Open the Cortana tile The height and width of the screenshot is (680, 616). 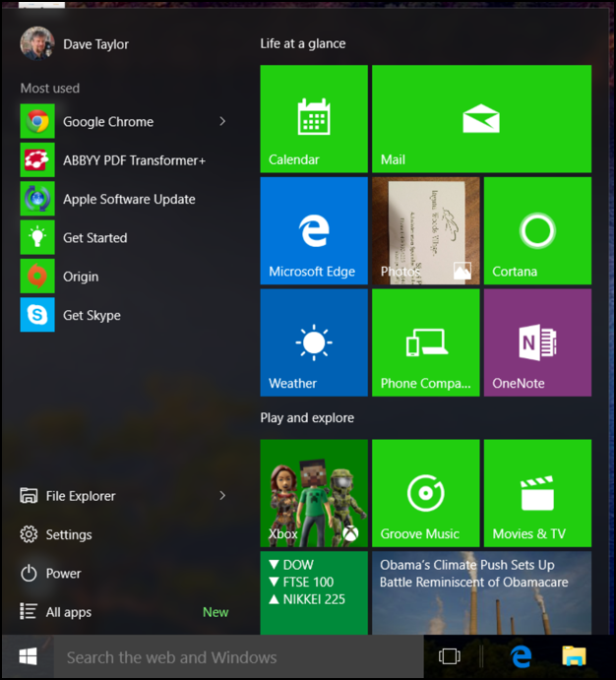click(537, 230)
